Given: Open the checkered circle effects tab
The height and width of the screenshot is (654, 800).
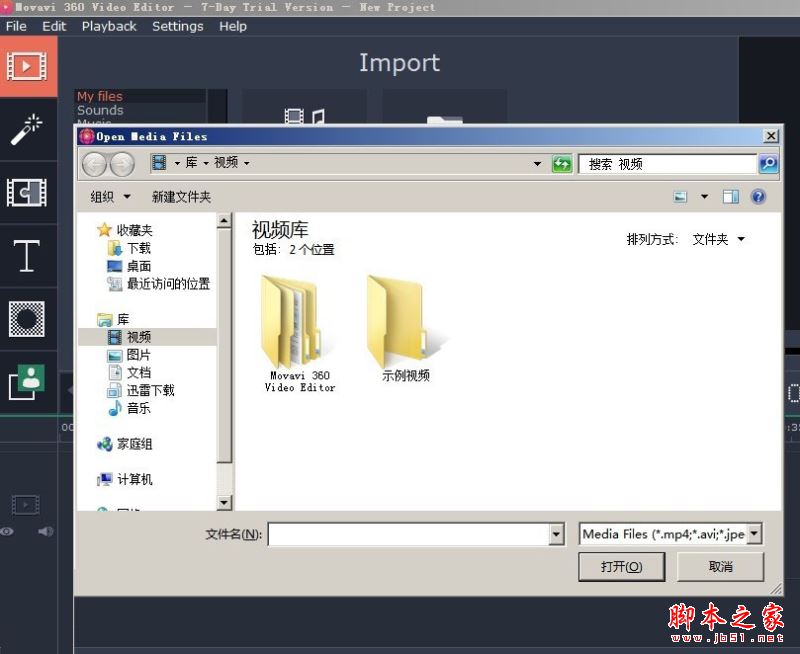Looking at the screenshot, I should [x=28, y=319].
